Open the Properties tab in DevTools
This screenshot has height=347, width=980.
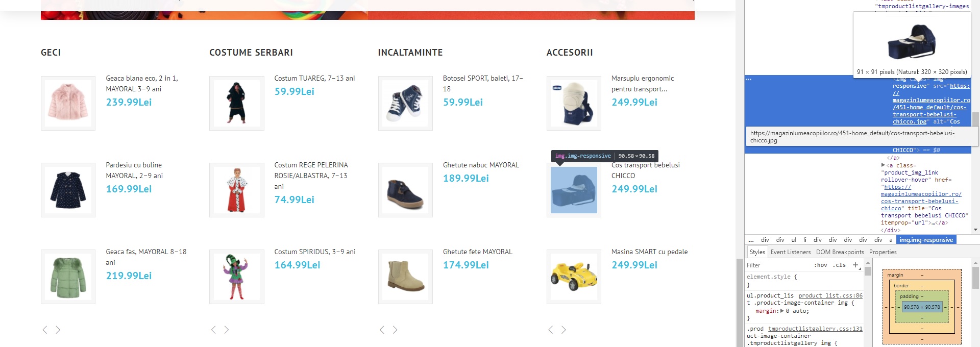883,252
